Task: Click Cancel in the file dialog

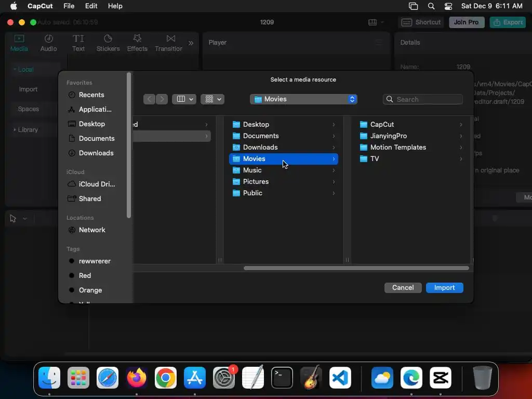Action: [x=403, y=288]
